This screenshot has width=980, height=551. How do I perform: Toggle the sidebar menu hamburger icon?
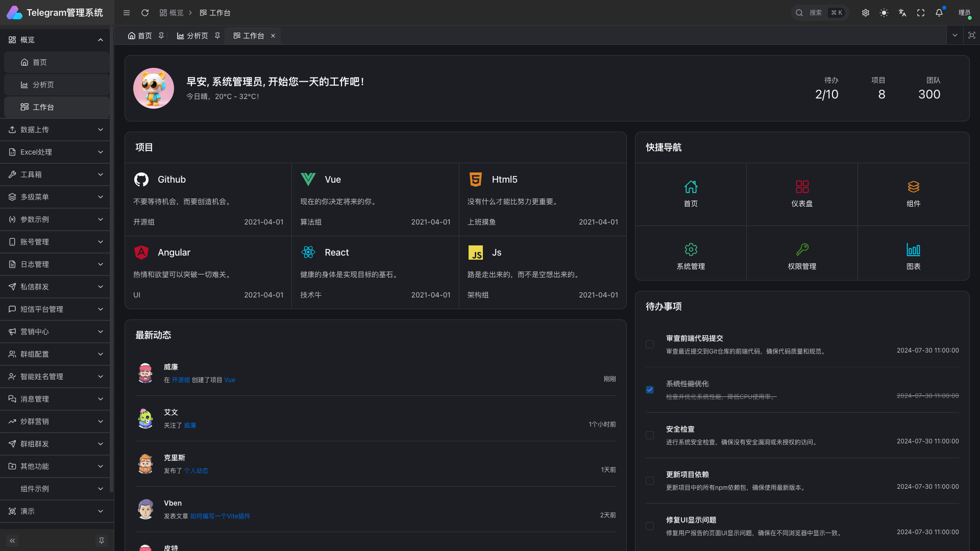127,13
